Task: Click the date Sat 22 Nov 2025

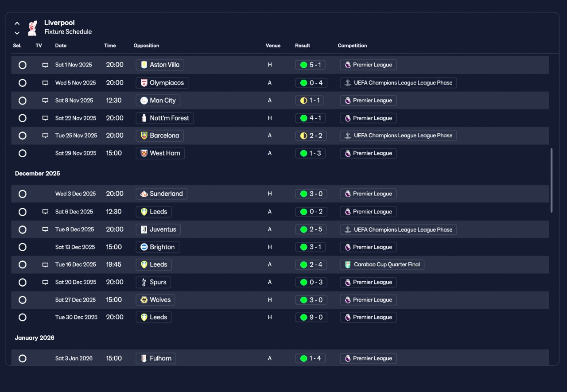Action: pos(75,118)
